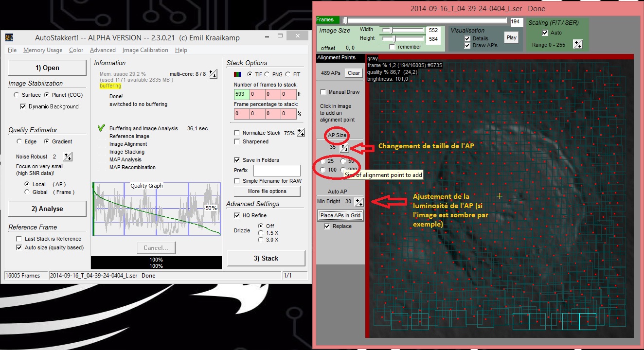This screenshot has height=350, width=644.
Task: Adjust the Range 0 - 255 spinner
Action: [x=578, y=45]
